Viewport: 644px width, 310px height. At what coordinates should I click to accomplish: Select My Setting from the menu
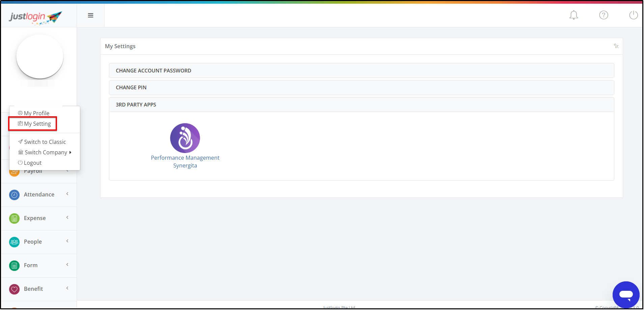34,124
